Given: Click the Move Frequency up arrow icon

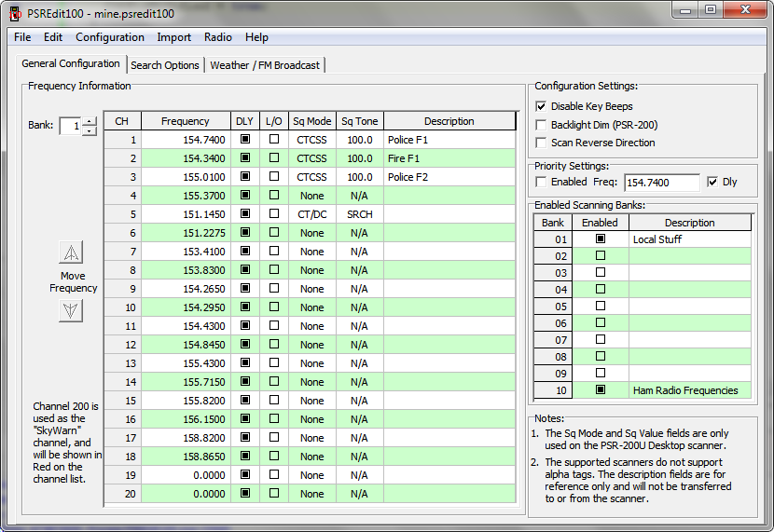Looking at the screenshot, I should [71, 252].
